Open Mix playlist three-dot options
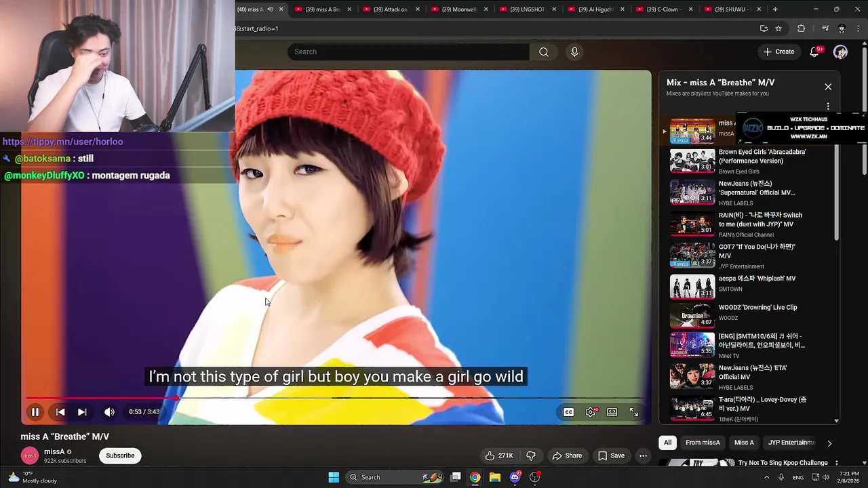The image size is (868, 488). tap(828, 106)
